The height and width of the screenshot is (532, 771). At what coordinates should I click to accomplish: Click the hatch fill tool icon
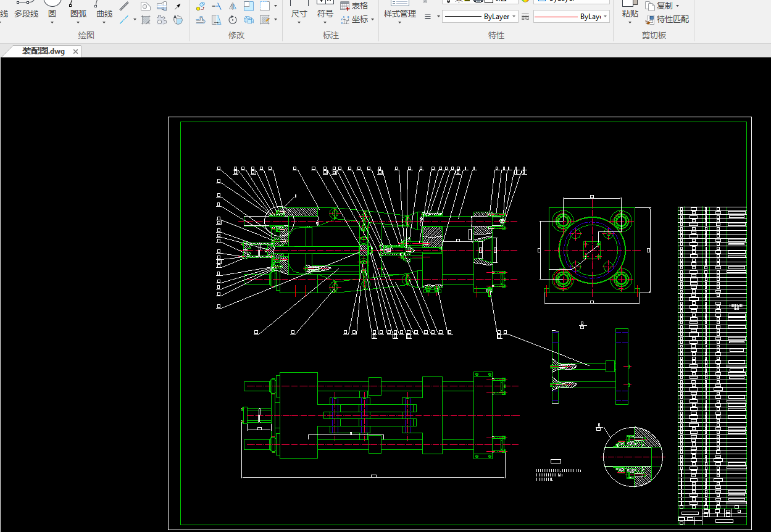(x=146, y=20)
